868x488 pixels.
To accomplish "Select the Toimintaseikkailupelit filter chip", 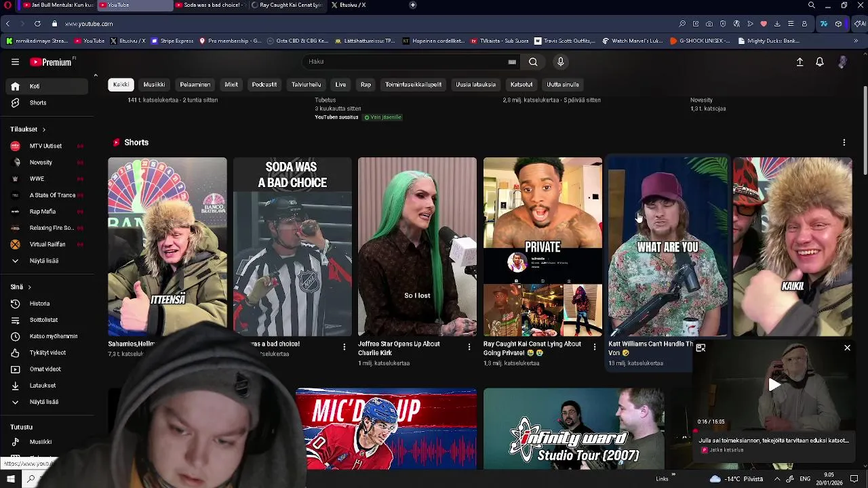I will pyautogui.click(x=413, y=85).
